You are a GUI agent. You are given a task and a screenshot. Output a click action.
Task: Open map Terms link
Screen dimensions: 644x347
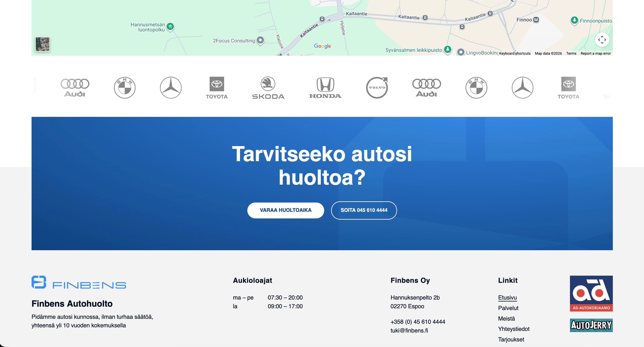point(571,53)
